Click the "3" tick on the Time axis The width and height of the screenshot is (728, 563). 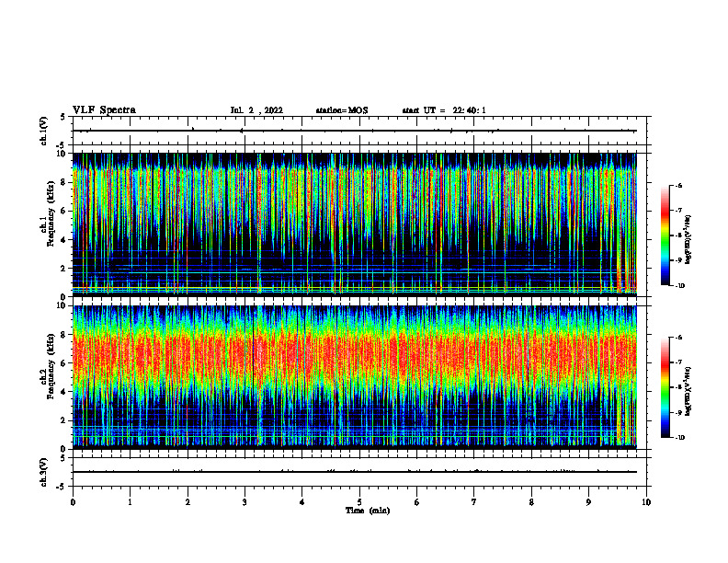(245, 502)
